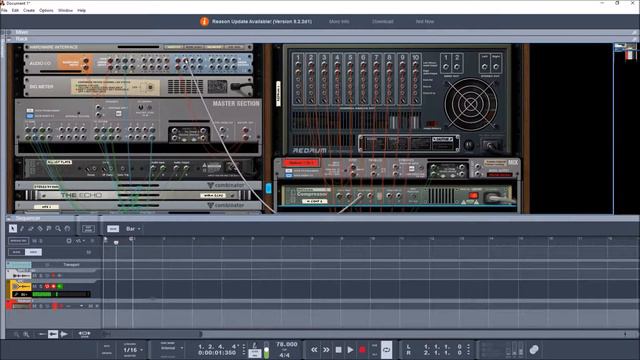Open the Create menu
Image resolution: width=640 pixels, height=360 pixels.
(29, 10)
